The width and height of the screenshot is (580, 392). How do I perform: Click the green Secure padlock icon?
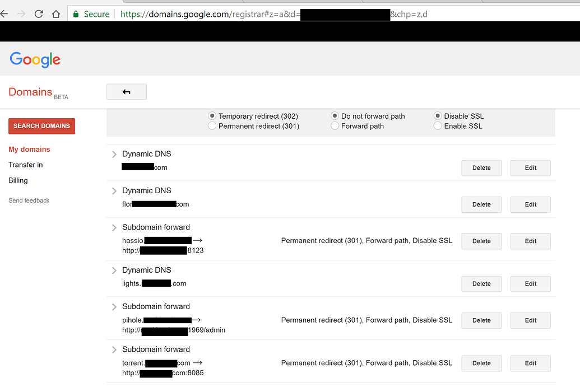coord(76,14)
